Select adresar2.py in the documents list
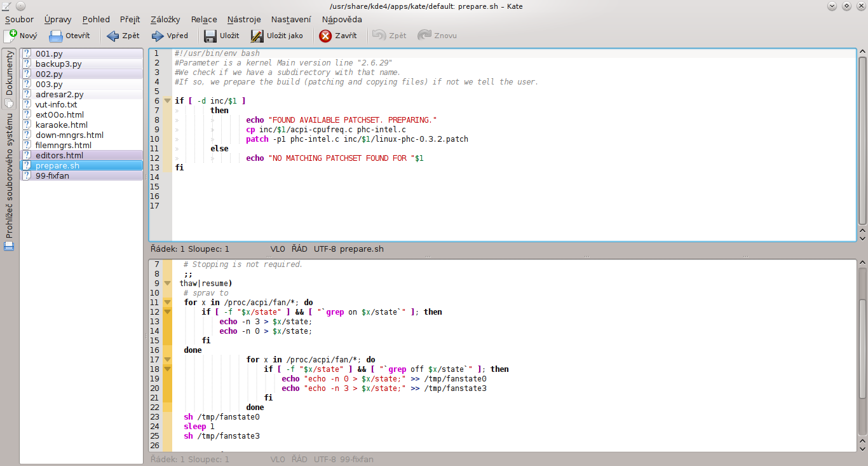The image size is (868, 466). tap(82, 95)
